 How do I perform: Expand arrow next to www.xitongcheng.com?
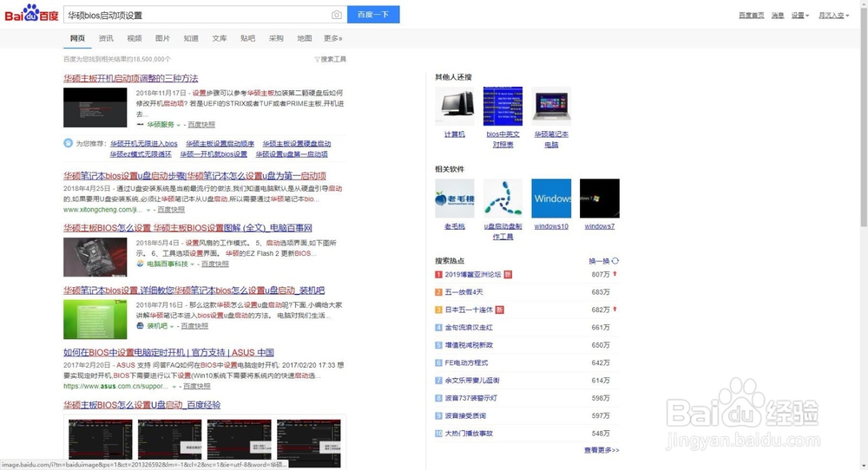click(148, 210)
